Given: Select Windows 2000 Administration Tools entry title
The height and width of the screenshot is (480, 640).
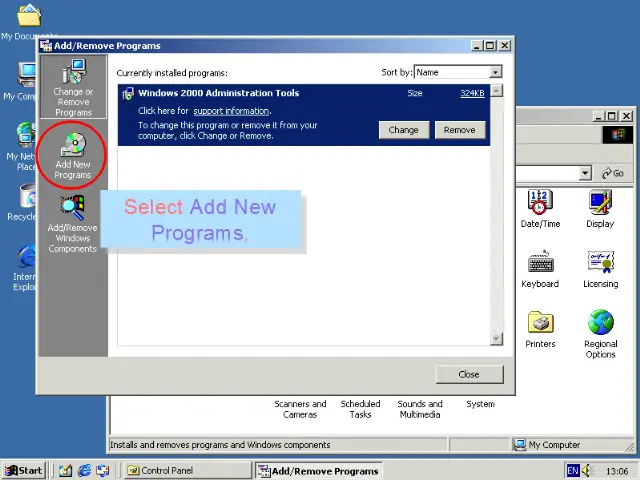Looking at the screenshot, I should [218, 93].
